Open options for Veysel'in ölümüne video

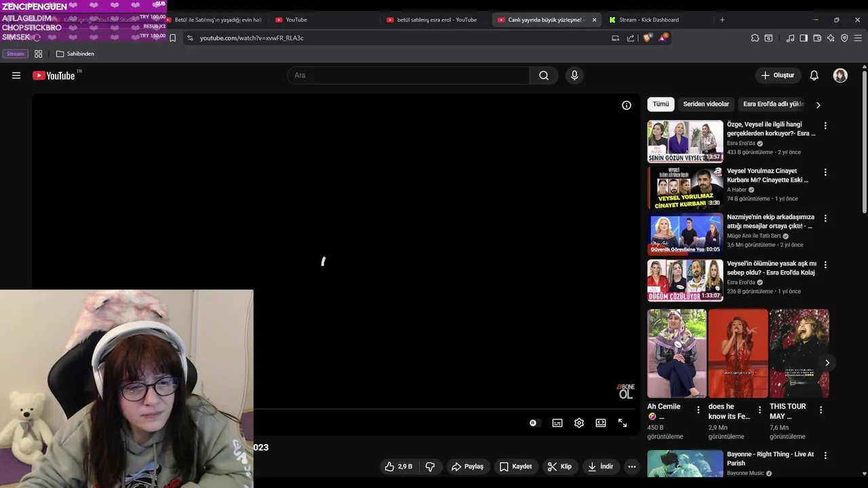[825, 264]
